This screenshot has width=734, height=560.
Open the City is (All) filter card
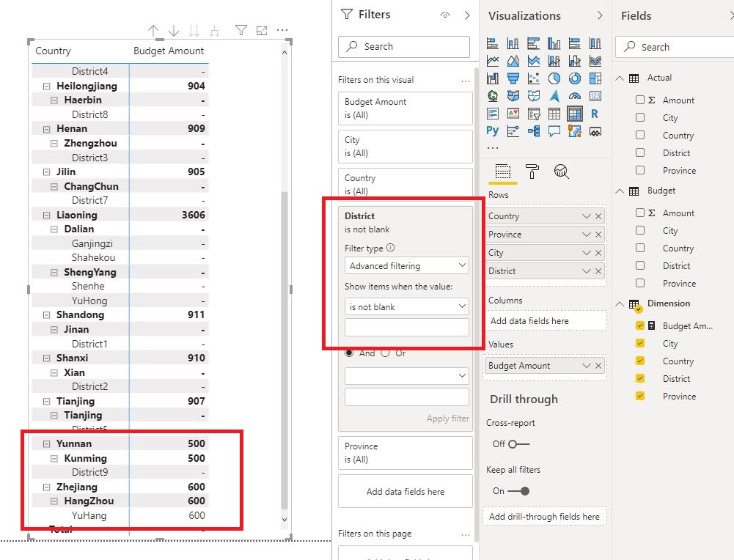405,147
